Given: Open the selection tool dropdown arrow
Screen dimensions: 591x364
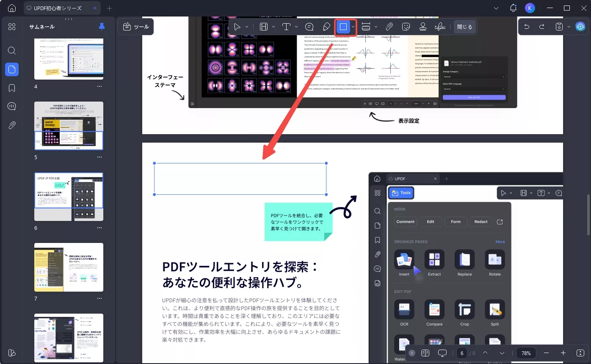Looking at the screenshot, I should (247, 27).
